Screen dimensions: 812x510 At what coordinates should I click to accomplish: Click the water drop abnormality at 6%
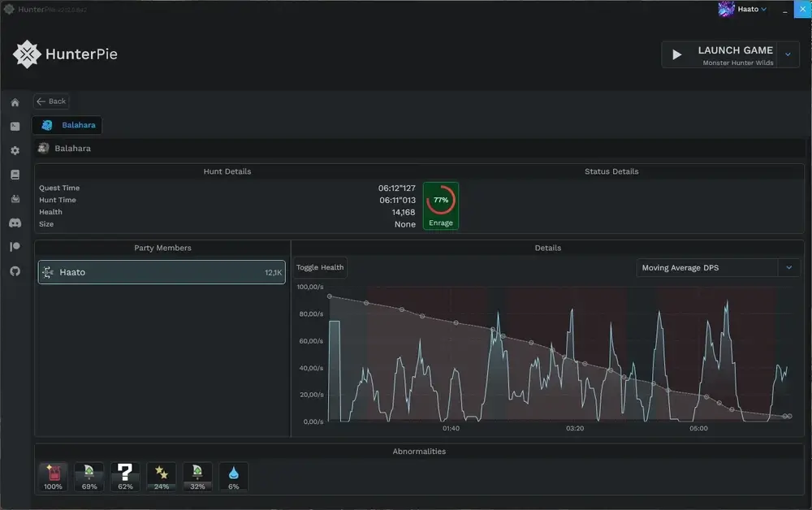tap(234, 477)
